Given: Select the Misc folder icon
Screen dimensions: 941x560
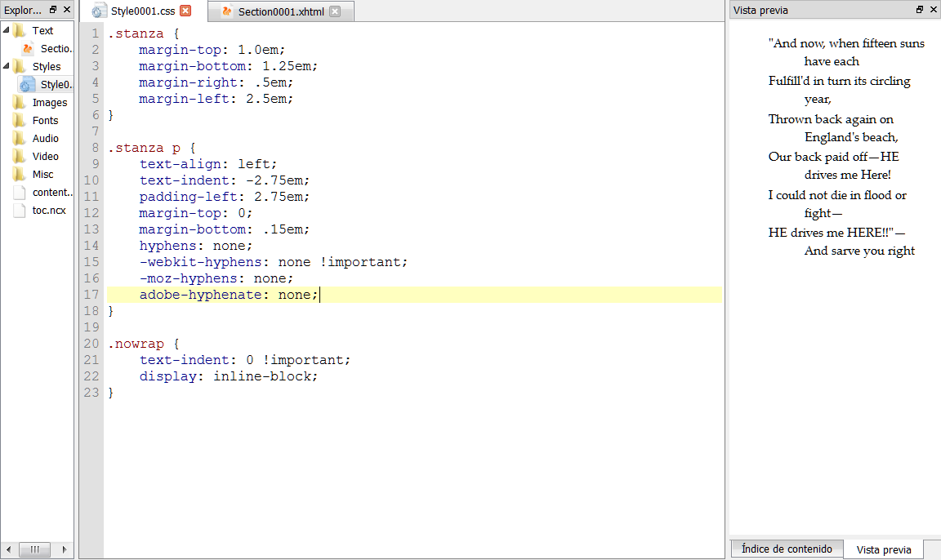Looking at the screenshot, I should (x=20, y=174).
